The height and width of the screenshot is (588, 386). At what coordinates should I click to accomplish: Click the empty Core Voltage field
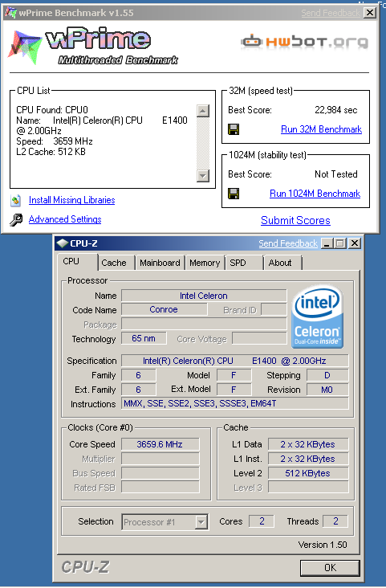pos(259,338)
